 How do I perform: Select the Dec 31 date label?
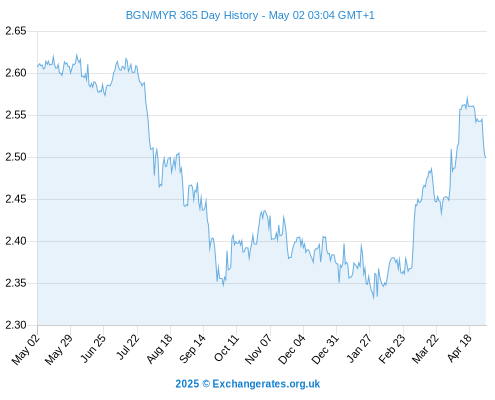coord(325,349)
